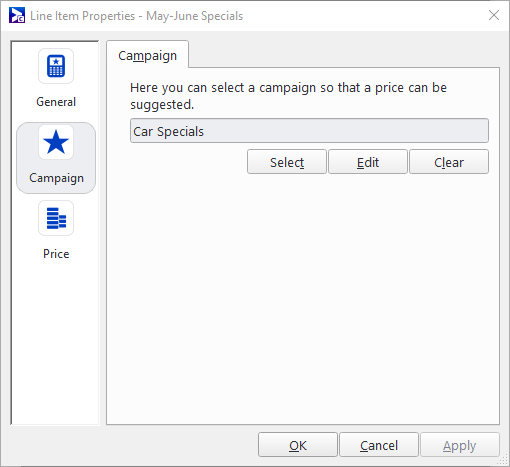
Task: Open the General calculator icon page
Action: point(56,66)
